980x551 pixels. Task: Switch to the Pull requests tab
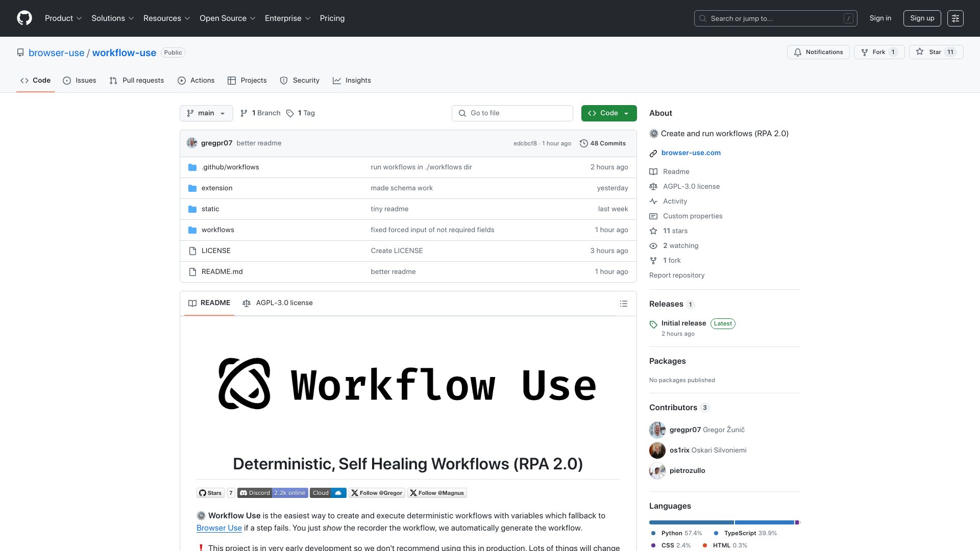[137, 81]
